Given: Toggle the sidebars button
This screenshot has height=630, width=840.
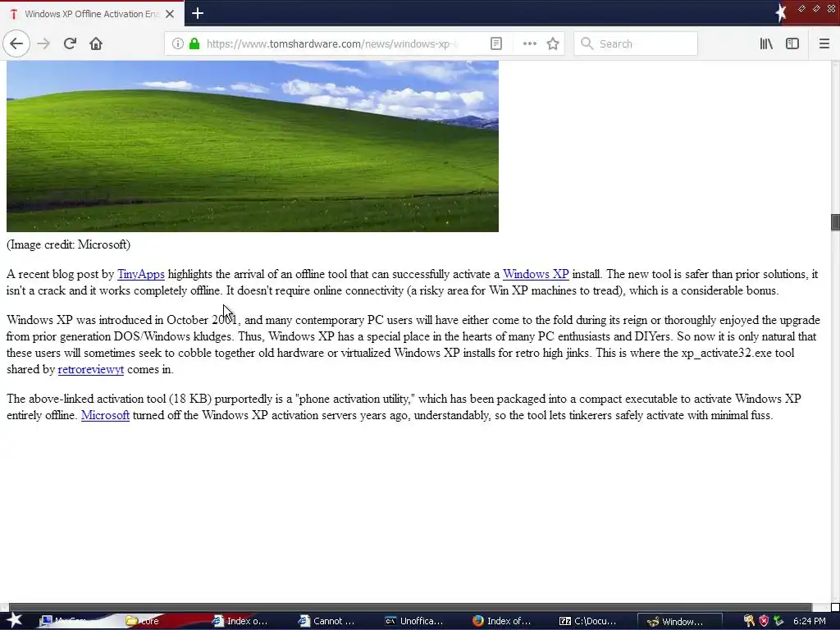Looking at the screenshot, I should coord(792,44).
